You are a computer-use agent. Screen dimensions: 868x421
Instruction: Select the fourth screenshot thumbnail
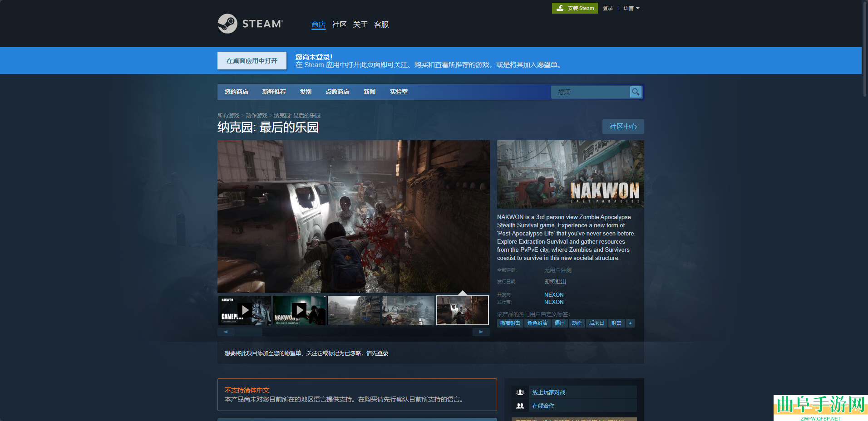[x=409, y=310]
